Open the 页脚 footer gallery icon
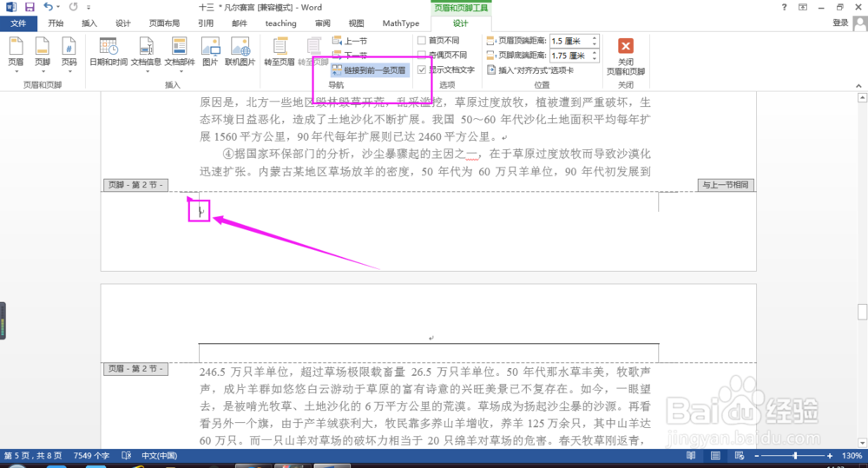 tap(43, 47)
